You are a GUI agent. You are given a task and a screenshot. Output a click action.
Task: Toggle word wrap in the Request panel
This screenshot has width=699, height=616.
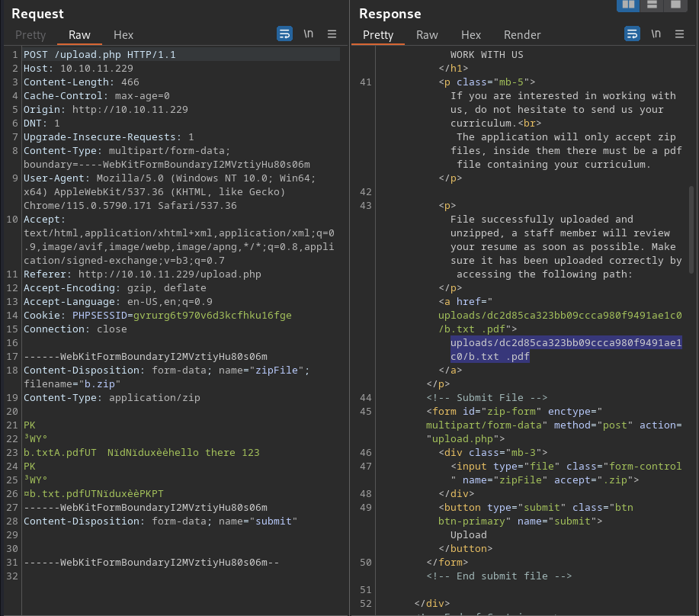coord(284,34)
